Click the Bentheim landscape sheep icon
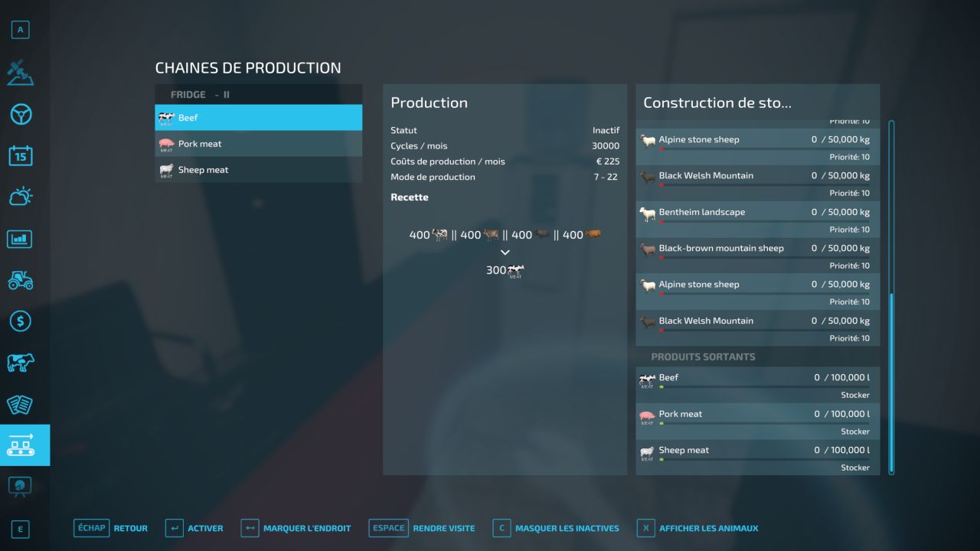 [x=648, y=214]
